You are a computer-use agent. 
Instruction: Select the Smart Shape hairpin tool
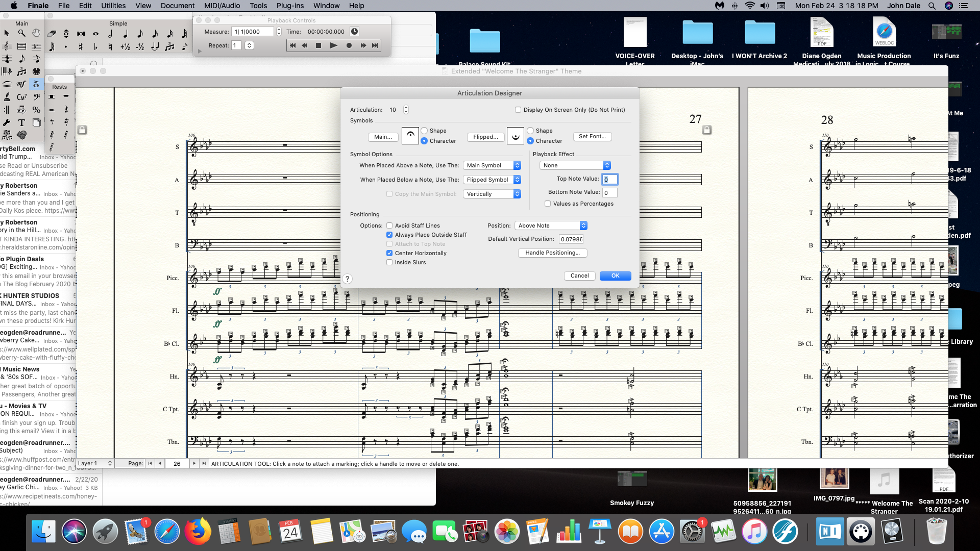(7, 84)
